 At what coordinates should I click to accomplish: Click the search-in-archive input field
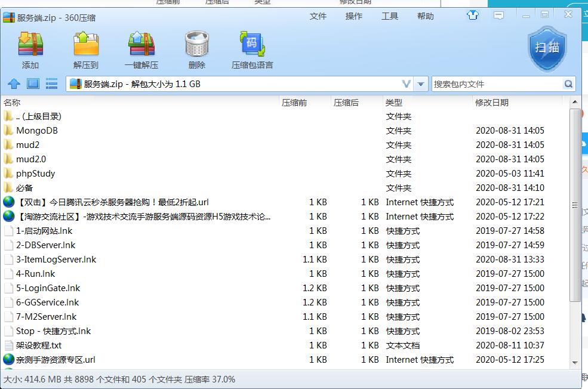[x=497, y=84]
